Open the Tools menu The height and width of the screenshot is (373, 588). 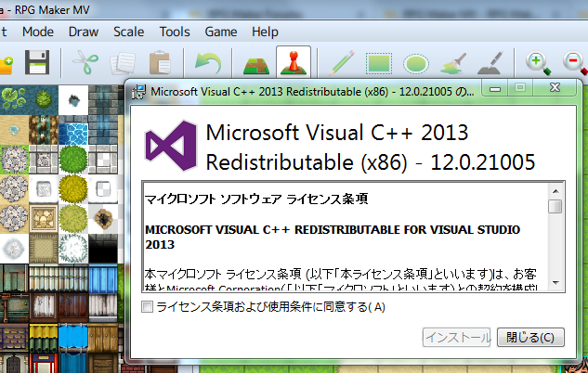click(175, 32)
